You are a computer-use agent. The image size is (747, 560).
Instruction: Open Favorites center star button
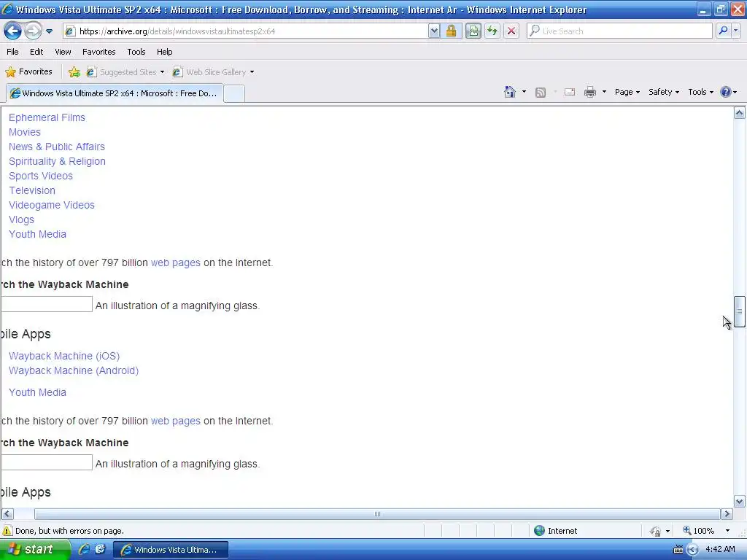[28, 72]
